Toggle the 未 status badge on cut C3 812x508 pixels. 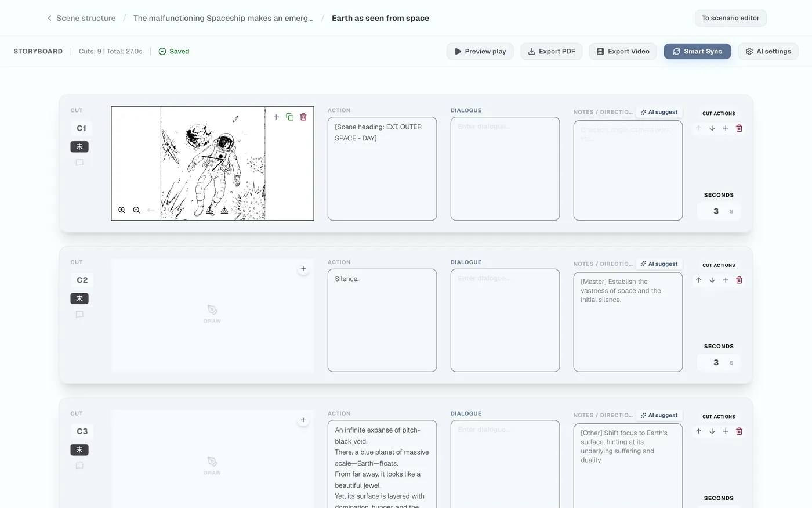[79, 450]
